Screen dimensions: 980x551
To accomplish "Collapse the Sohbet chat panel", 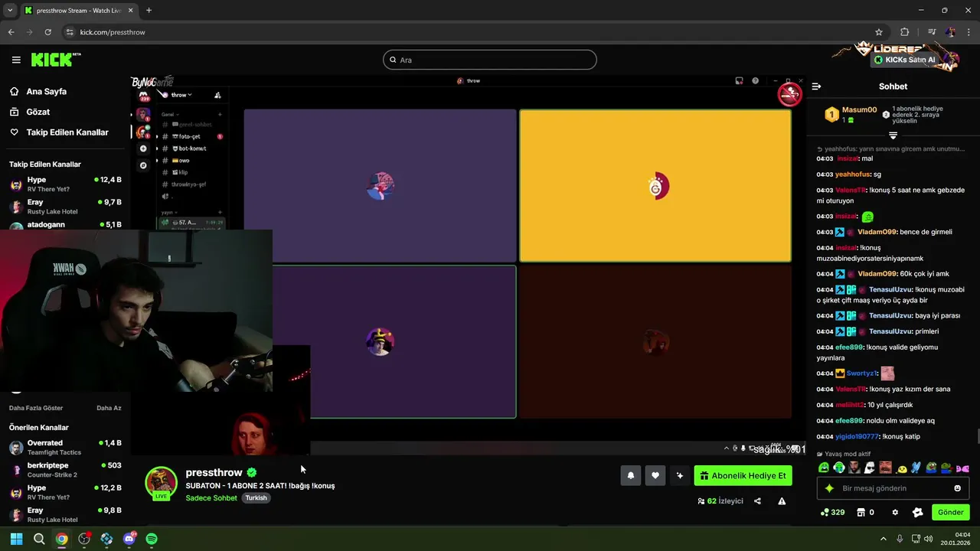I will pyautogui.click(x=816, y=86).
